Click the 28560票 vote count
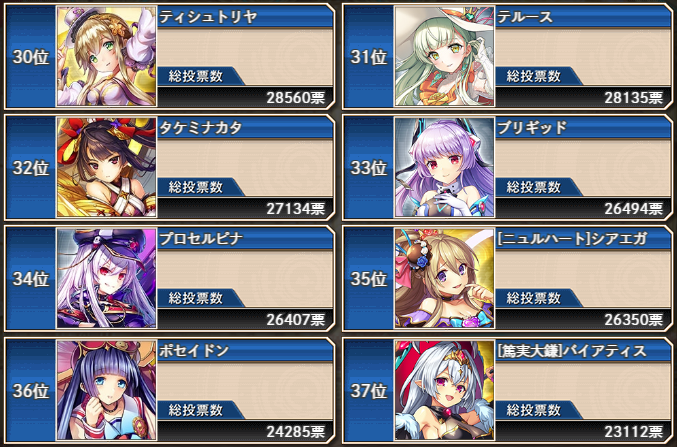The width and height of the screenshot is (677, 447). click(295, 98)
